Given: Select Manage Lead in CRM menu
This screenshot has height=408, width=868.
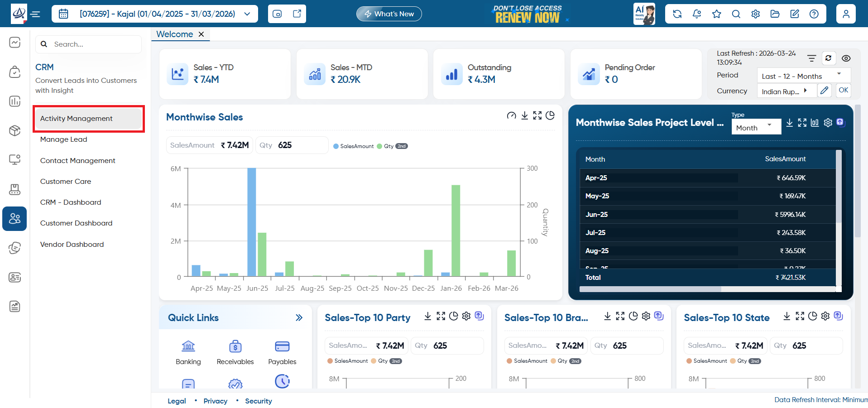Looking at the screenshot, I should 64,139.
